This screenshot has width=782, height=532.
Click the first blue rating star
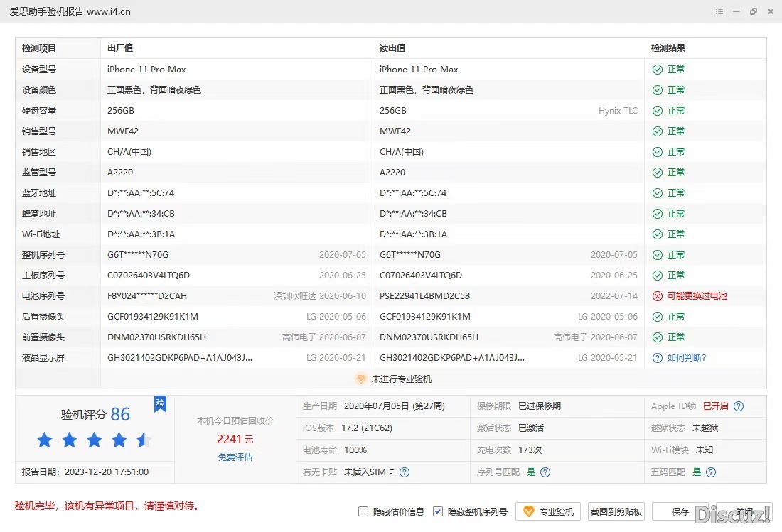[x=44, y=440]
